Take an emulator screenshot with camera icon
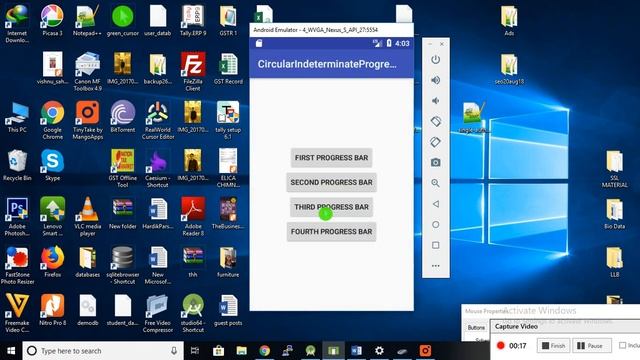Image resolution: width=640 pixels, height=360 pixels. click(x=436, y=162)
